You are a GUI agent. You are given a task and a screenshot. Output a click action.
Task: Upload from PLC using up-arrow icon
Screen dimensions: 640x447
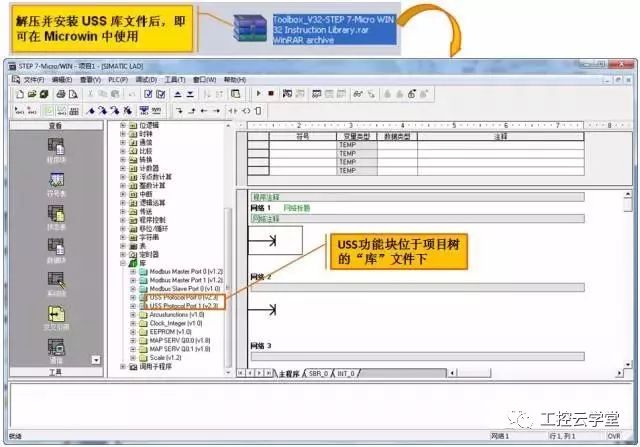178,94
